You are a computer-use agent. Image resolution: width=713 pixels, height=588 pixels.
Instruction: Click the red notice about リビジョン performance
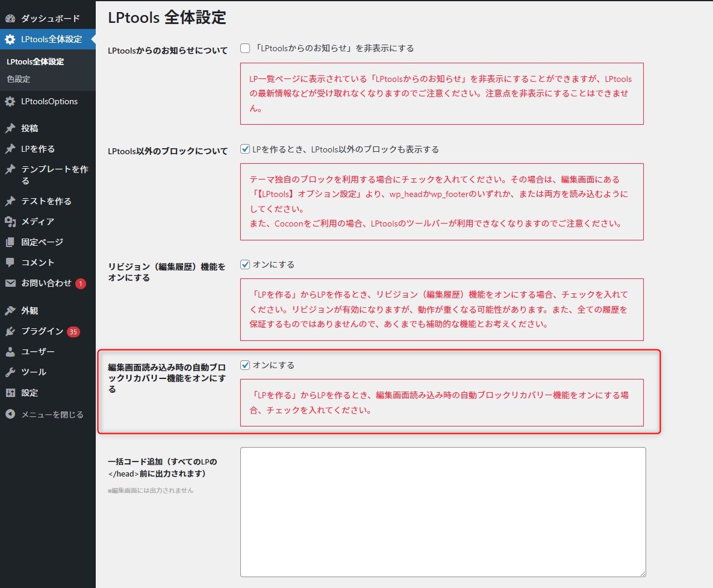coord(442,309)
